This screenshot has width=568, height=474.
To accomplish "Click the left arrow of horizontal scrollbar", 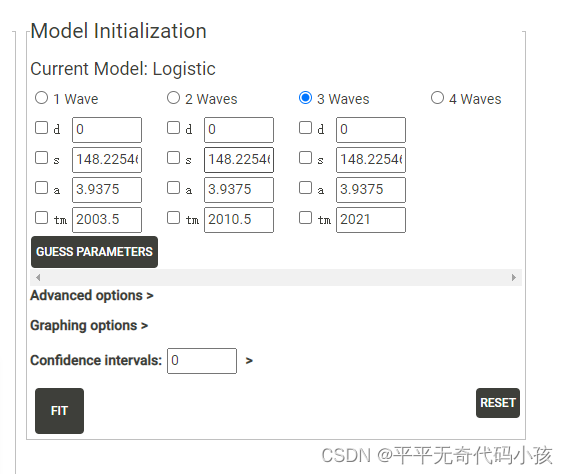I will click(38, 278).
